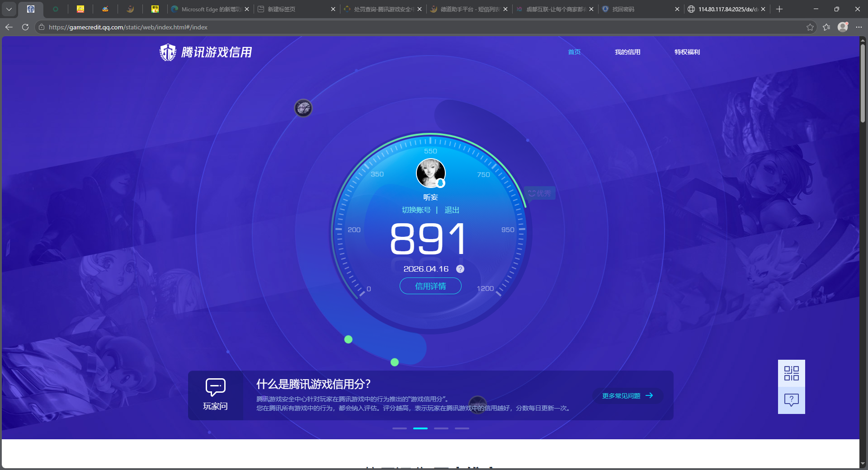Click the 信用详情 button

430,286
